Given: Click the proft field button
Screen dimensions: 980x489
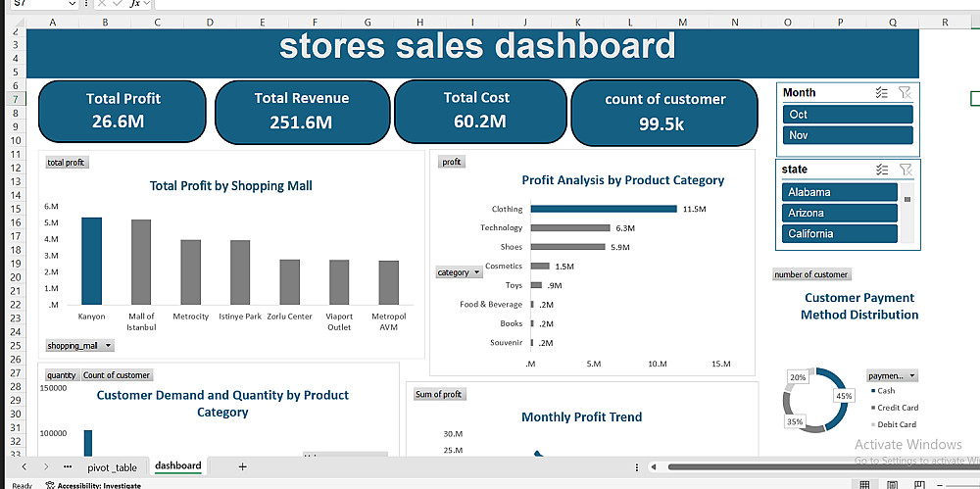Looking at the screenshot, I should pyautogui.click(x=451, y=162).
